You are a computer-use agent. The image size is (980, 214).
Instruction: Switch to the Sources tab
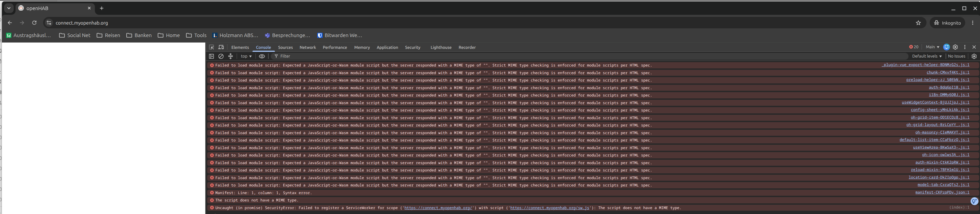coord(285,47)
